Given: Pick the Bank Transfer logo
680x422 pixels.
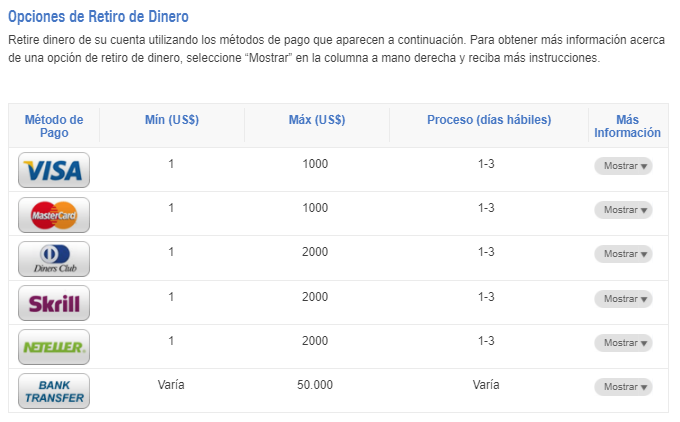Looking at the screenshot, I should click(54, 391).
